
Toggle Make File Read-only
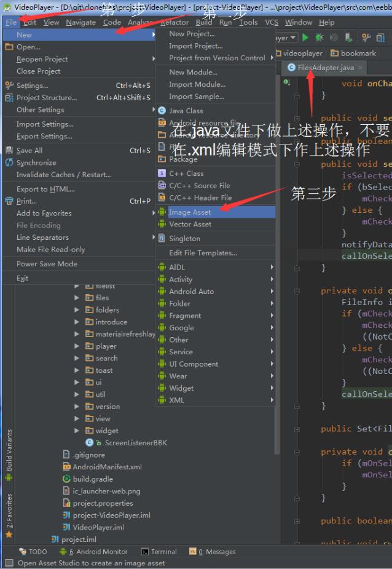[x=78, y=250]
